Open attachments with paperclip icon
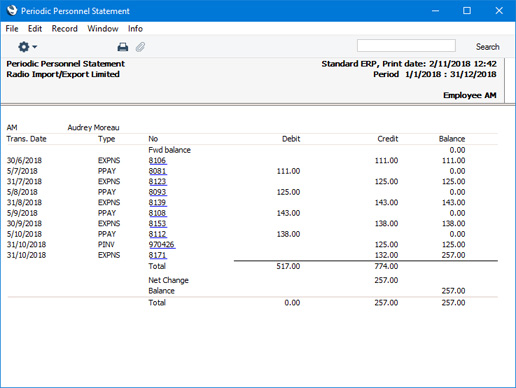This screenshot has height=388, width=516. (140, 47)
